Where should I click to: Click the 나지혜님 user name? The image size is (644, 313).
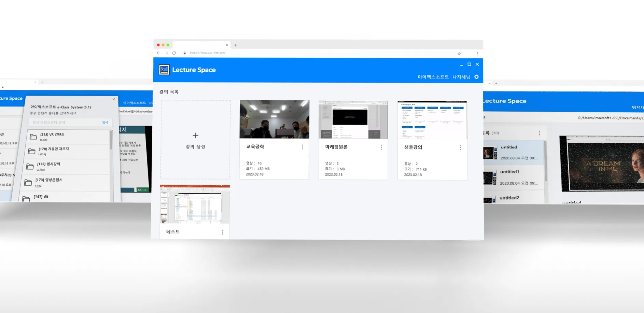pos(461,77)
